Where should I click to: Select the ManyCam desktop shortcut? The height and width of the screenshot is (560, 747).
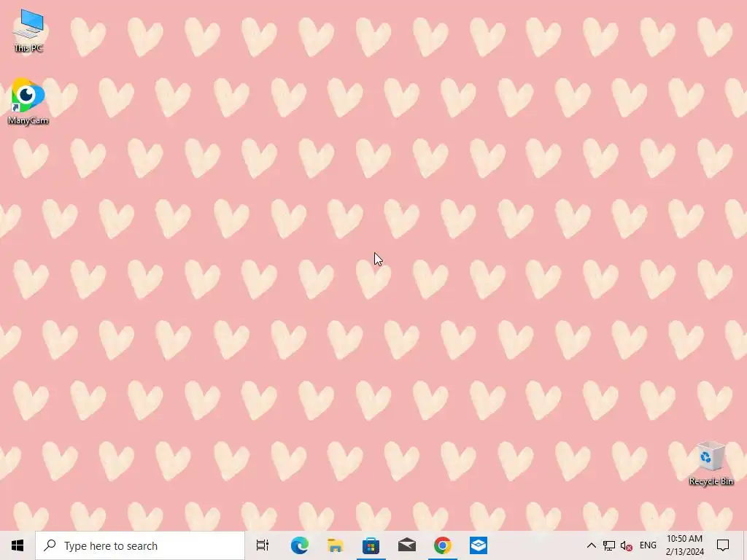28,101
